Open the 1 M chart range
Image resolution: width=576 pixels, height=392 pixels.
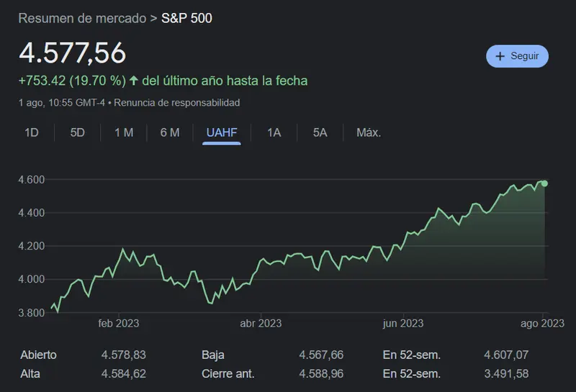pos(124,132)
